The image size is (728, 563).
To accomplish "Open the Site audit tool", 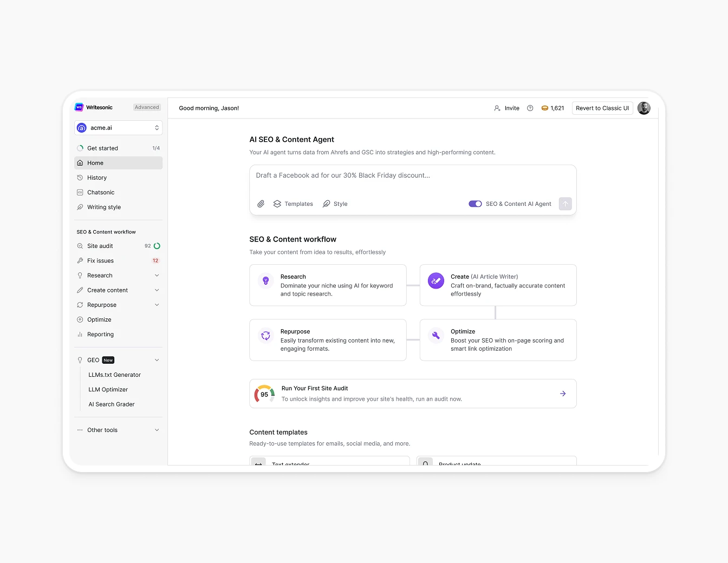I will [100, 246].
